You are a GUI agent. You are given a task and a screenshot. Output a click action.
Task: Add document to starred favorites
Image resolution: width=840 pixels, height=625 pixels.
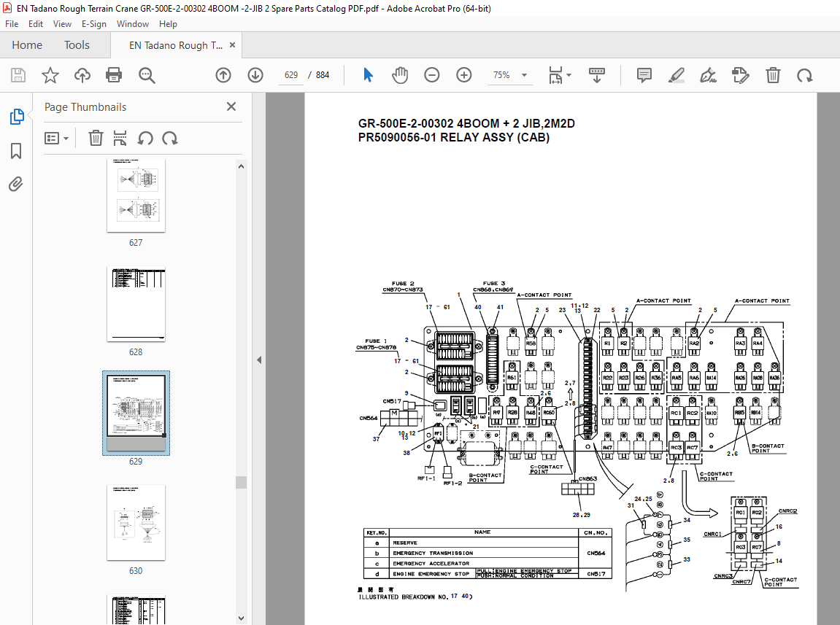point(50,75)
